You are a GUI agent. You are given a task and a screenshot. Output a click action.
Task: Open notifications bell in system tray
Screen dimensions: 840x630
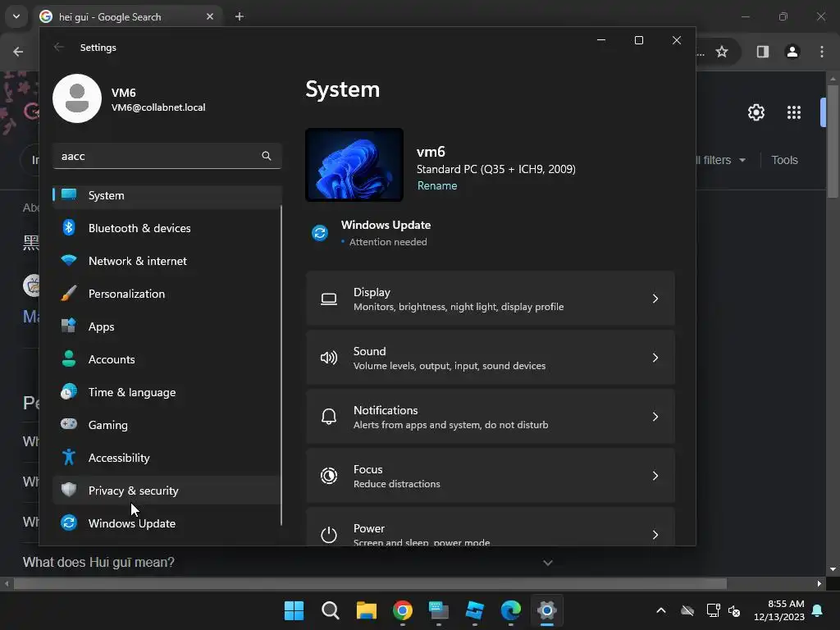tap(818, 610)
